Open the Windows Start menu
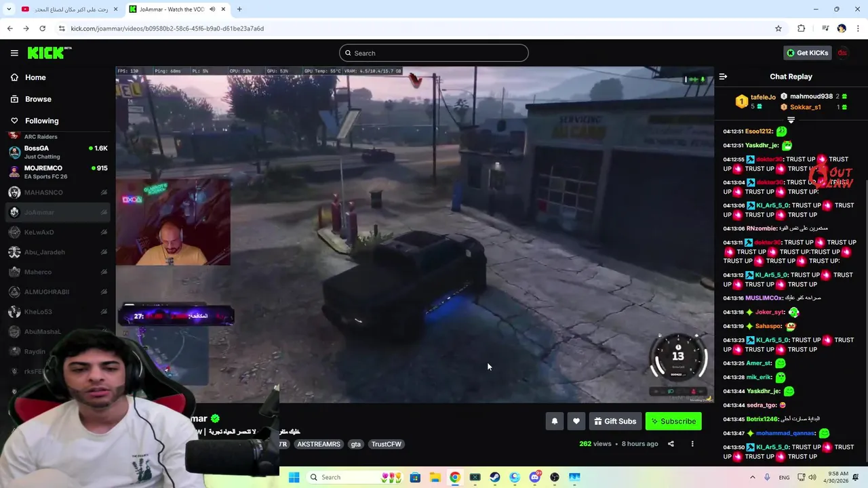The image size is (868, 488). point(294,477)
